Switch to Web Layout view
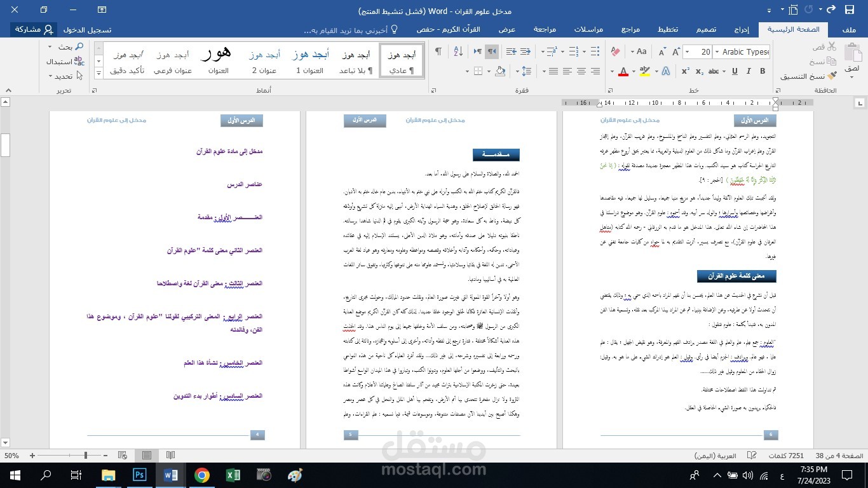Image resolution: width=868 pixels, height=488 pixels. pyautogui.click(x=123, y=456)
